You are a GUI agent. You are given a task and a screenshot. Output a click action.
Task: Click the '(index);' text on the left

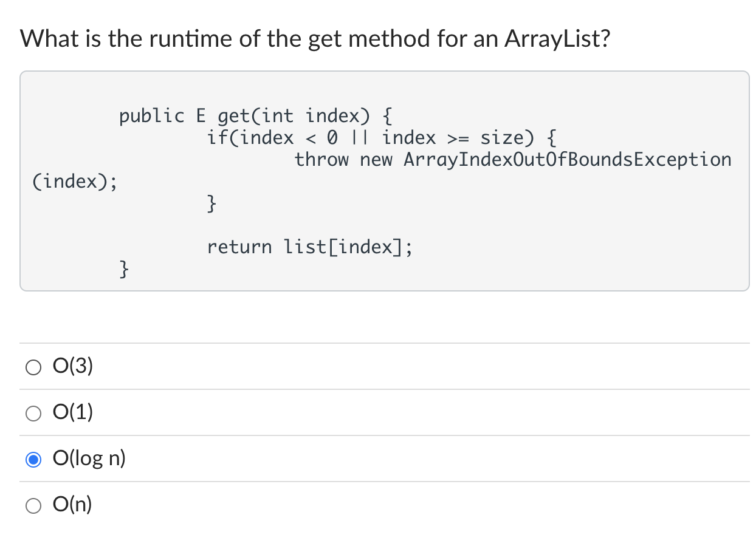point(74,181)
